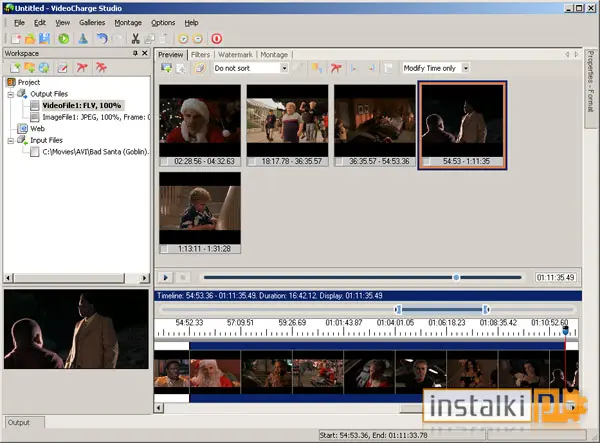Collapse the Input Files tree node

click(11, 140)
